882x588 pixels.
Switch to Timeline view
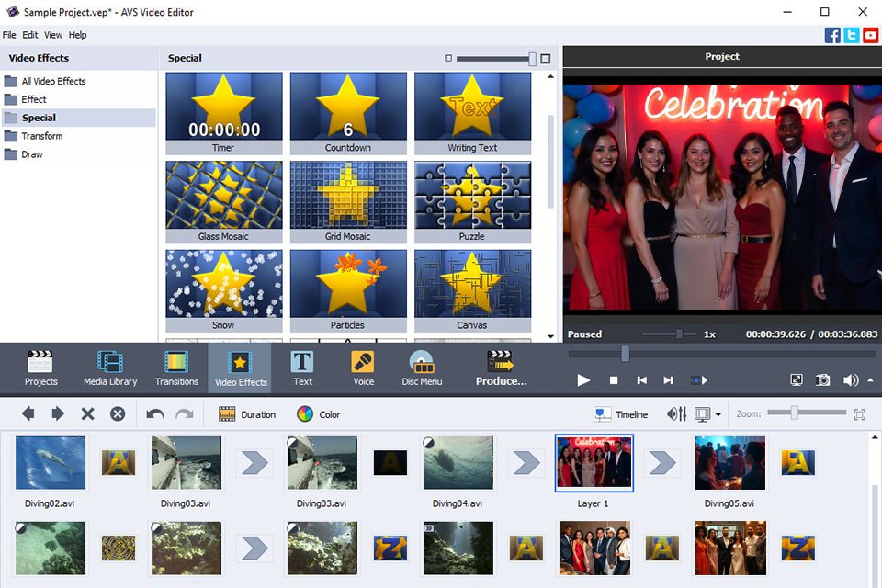620,414
